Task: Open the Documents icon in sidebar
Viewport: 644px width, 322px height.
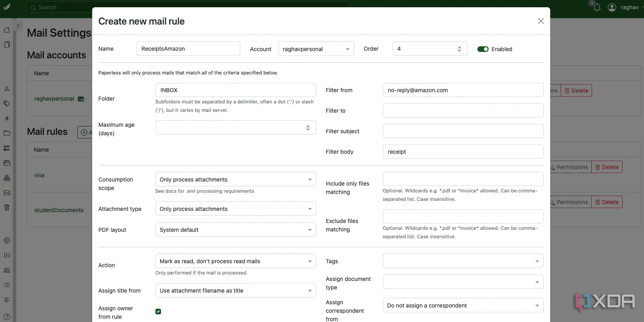Action: (7, 45)
